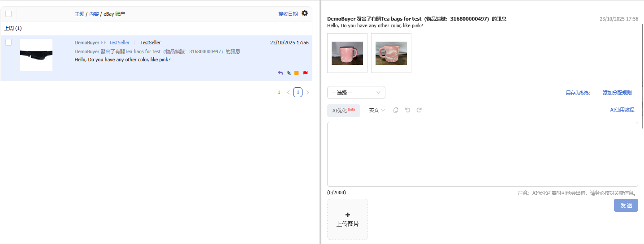Sort by 接收日期 column header
Image resolution: width=644 pixels, height=244 pixels.
(288, 14)
